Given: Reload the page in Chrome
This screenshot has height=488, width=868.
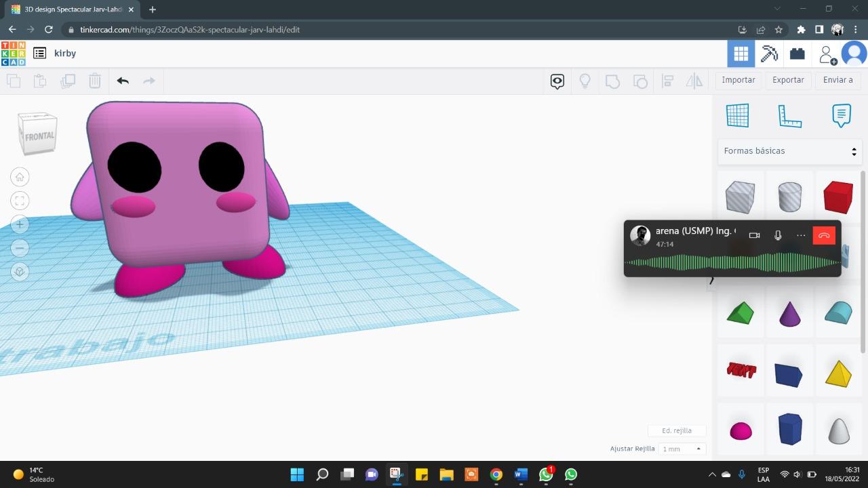Looking at the screenshot, I should pyautogui.click(x=48, y=29).
